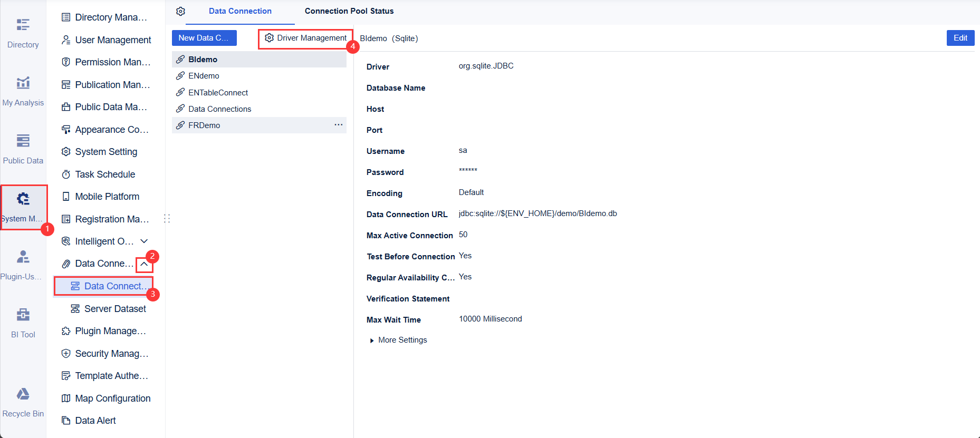Viewport: 980px width, 438px height.
Task: Click the Plugin Management puzzle icon
Action: point(66,331)
